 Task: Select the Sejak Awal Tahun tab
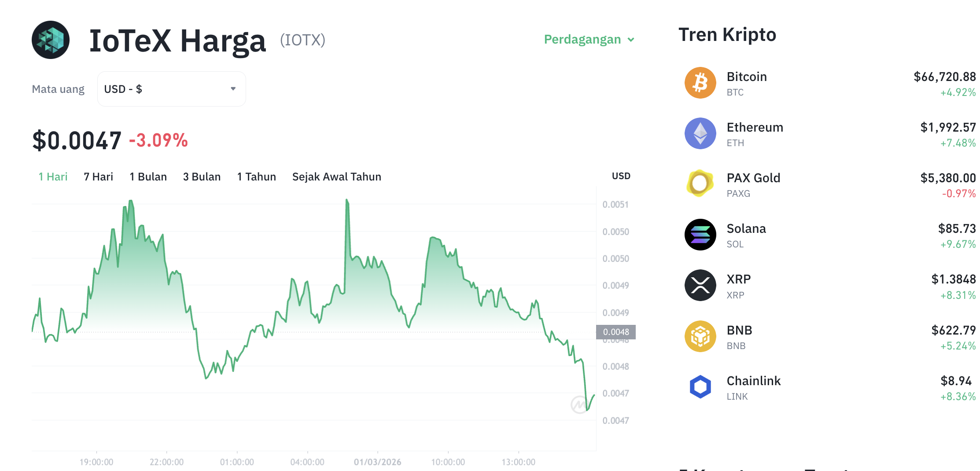336,177
